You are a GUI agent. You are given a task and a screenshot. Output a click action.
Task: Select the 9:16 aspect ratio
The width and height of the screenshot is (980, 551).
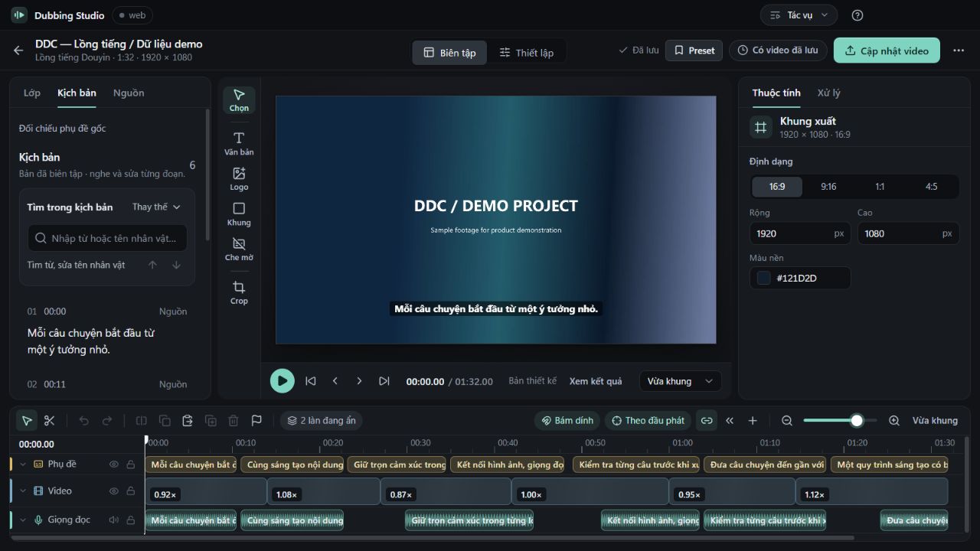coord(828,187)
